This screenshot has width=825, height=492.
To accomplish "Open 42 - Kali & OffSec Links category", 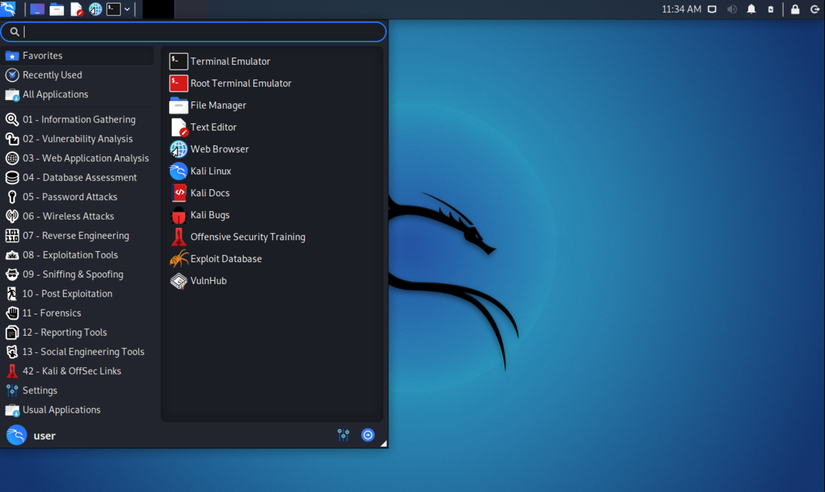I will click(x=77, y=371).
